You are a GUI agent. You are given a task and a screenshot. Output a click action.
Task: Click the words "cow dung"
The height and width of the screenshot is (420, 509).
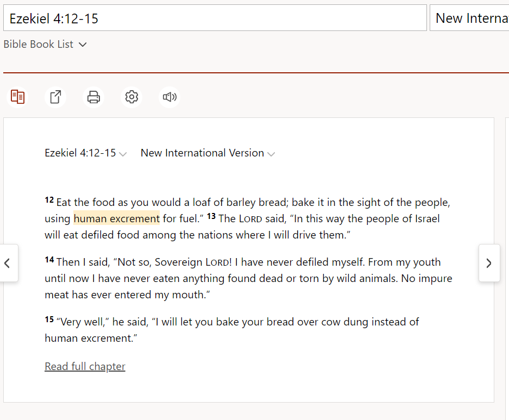345,322
